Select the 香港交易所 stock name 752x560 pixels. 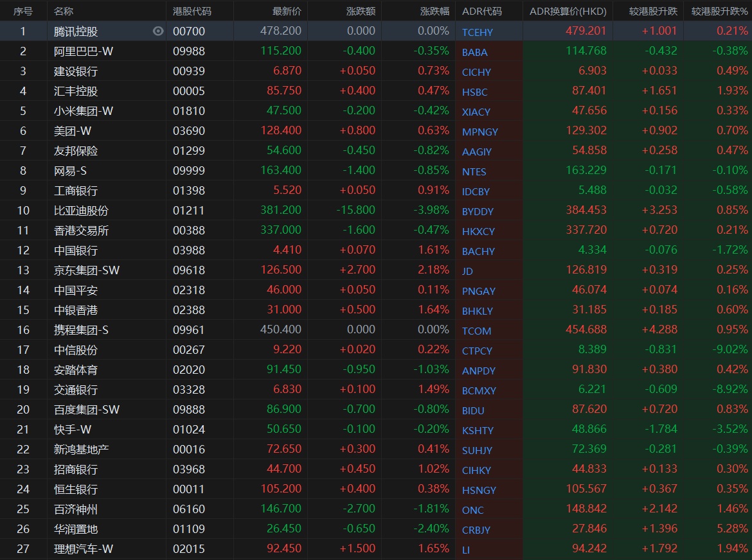(x=81, y=231)
